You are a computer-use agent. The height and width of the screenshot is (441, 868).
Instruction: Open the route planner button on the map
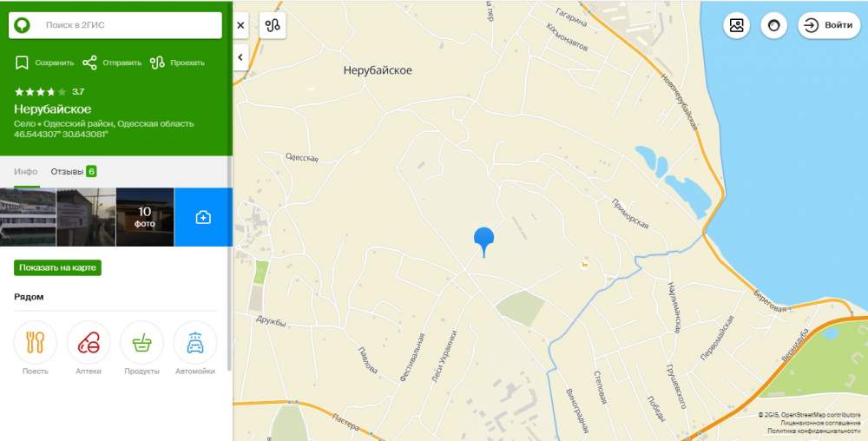pos(273,25)
